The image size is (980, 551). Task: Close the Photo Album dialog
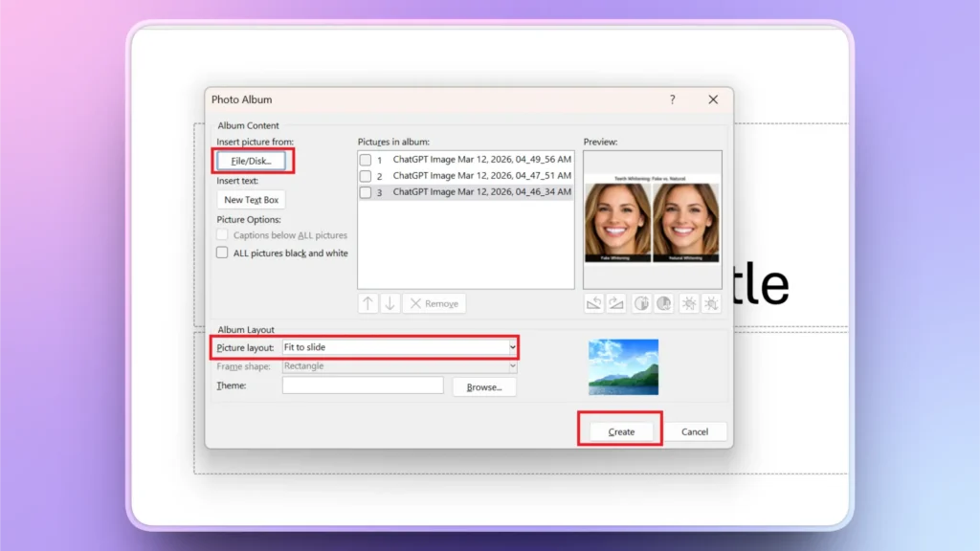coord(713,99)
